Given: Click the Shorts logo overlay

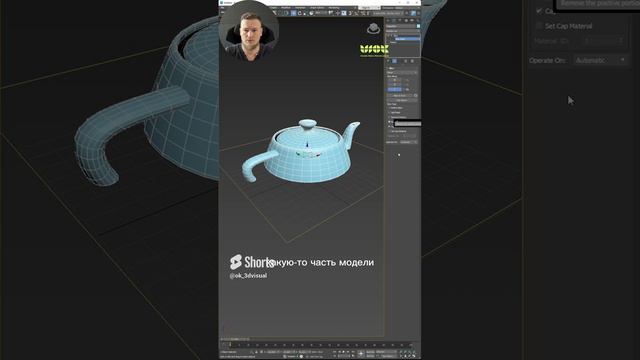Looking at the screenshot, I should pos(252,262).
